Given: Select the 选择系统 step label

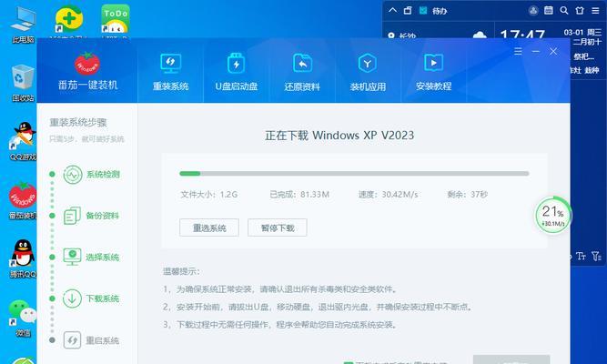Looking at the screenshot, I should (103, 258).
